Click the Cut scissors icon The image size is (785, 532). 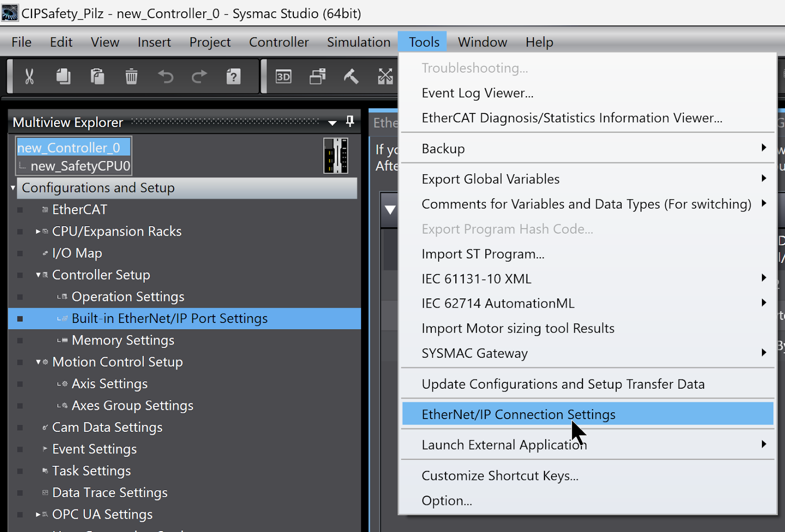[x=29, y=77]
